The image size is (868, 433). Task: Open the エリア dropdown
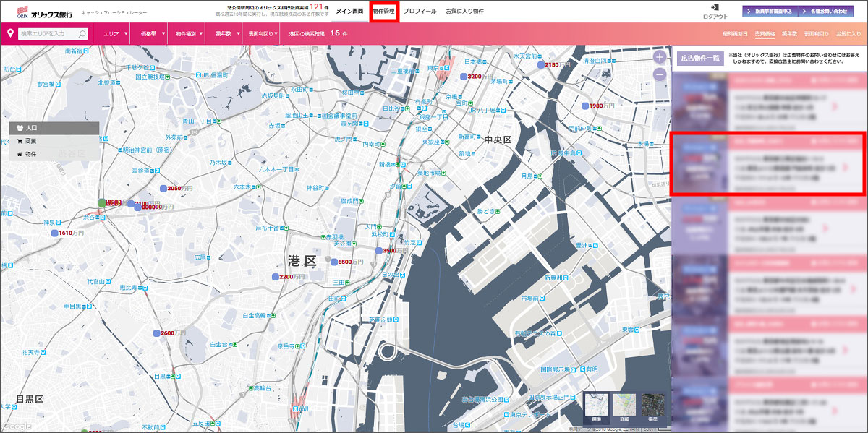point(113,33)
